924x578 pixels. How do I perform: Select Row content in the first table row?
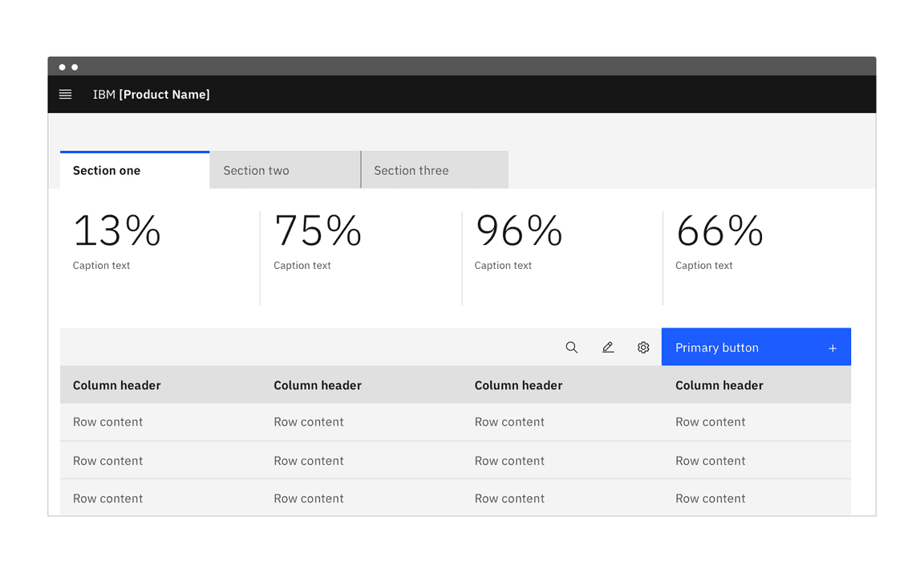point(107,421)
